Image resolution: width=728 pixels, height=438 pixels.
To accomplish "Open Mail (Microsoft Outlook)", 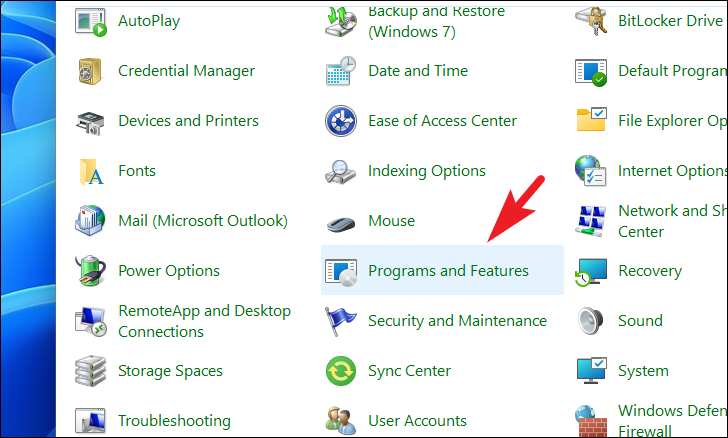I will (x=203, y=221).
